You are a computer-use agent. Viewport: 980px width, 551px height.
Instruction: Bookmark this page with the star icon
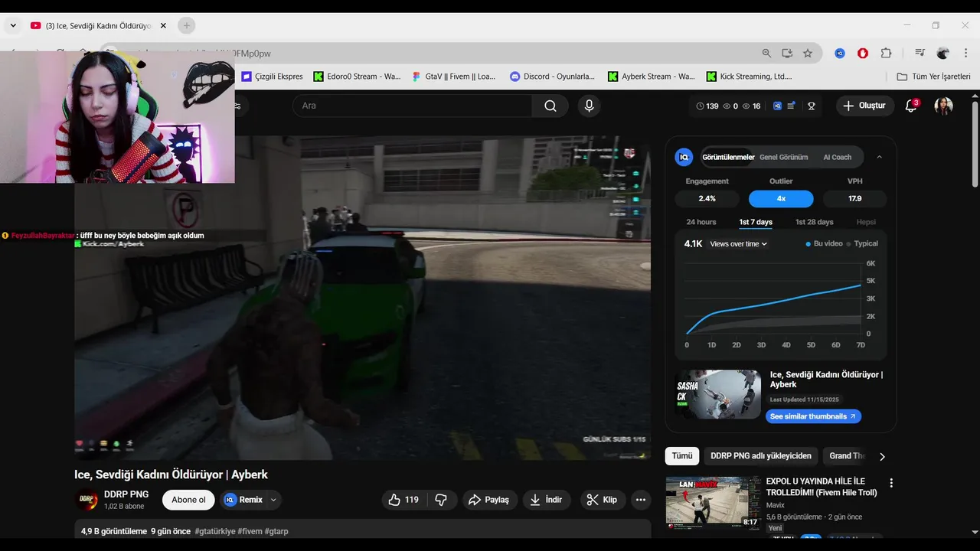pos(807,53)
